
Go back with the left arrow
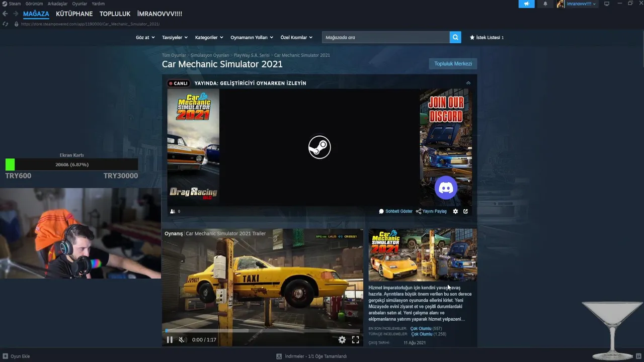point(5,14)
